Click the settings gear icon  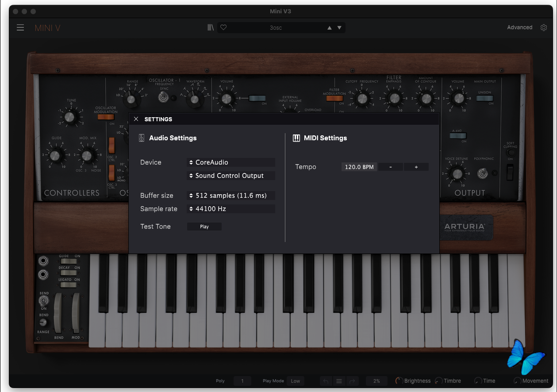pyautogui.click(x=544, y=27)
